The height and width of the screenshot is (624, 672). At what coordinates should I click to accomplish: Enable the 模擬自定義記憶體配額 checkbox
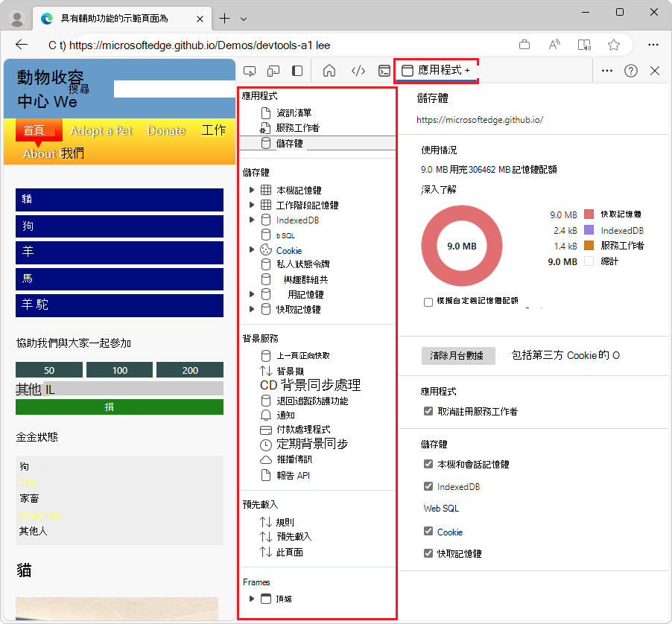[428, 302]
